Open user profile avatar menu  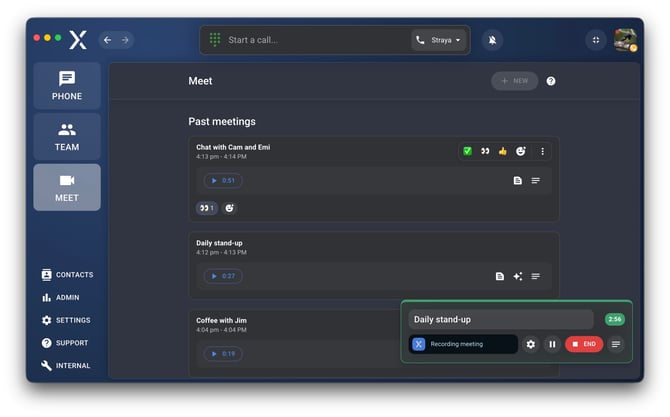click(625, 40)
